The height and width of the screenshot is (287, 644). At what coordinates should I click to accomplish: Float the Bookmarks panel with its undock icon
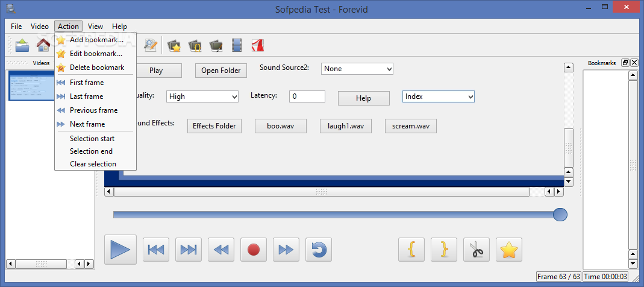(x=625, y=63)
